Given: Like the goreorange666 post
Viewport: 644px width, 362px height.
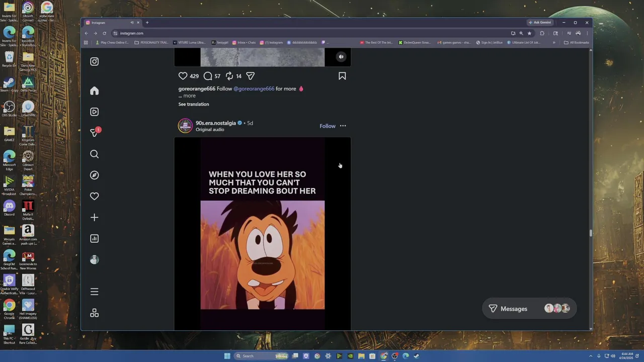Looking at the screenshot, I should (x=183, y=76).
